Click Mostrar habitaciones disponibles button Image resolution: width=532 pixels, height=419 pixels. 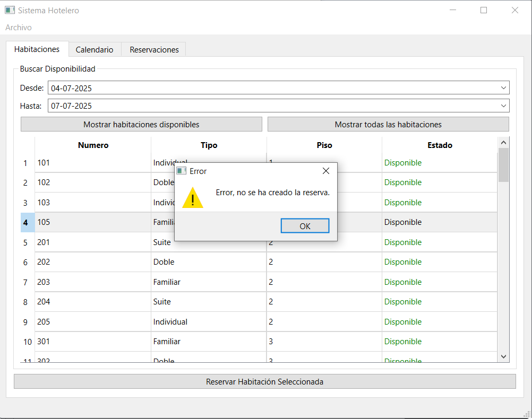[x=141, y=125]
